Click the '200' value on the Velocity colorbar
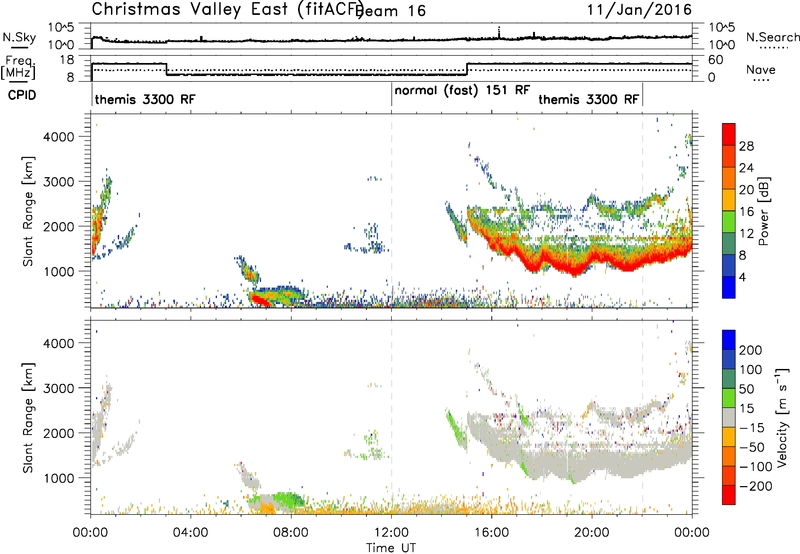 pos(751,350)
